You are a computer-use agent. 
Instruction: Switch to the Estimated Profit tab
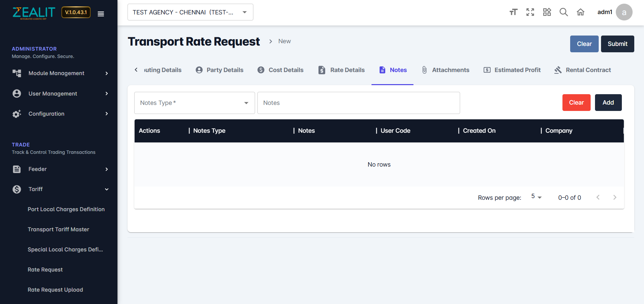click(x=512, y=70)
